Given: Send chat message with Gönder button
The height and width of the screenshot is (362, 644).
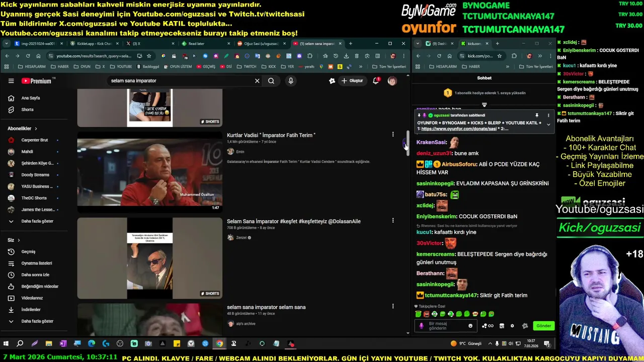Looking at the screenshot, I should 543,326.
